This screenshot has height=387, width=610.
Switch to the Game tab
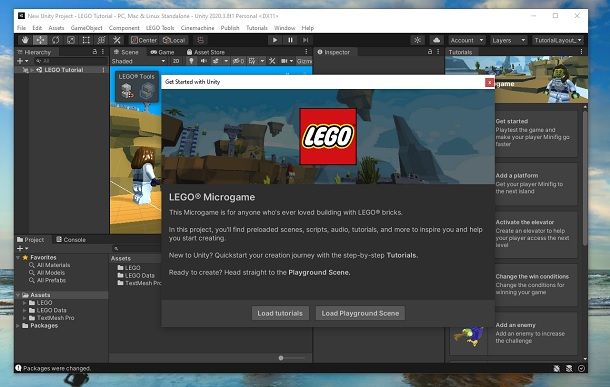point(163,52)
